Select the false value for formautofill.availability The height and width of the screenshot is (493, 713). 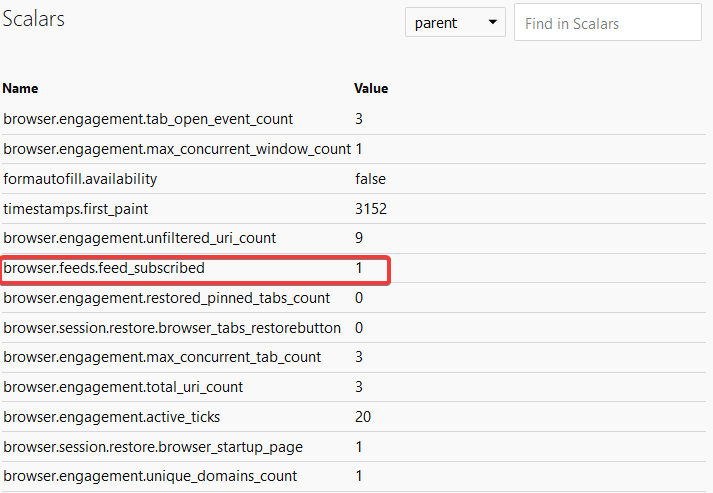[x=370, y=179]
